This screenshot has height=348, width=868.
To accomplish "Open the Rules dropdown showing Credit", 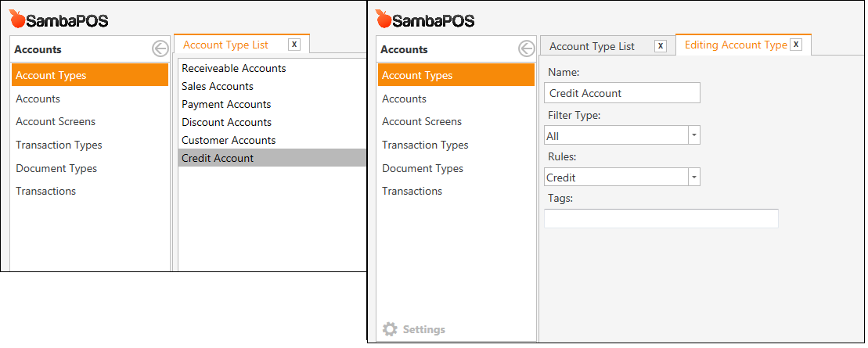I will 693,178.
